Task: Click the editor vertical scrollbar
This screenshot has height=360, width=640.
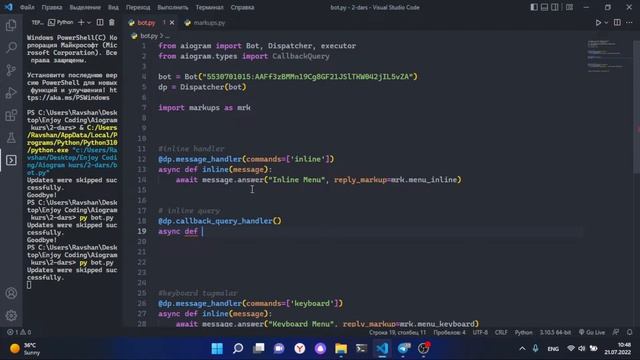Action: coord(636,106)
